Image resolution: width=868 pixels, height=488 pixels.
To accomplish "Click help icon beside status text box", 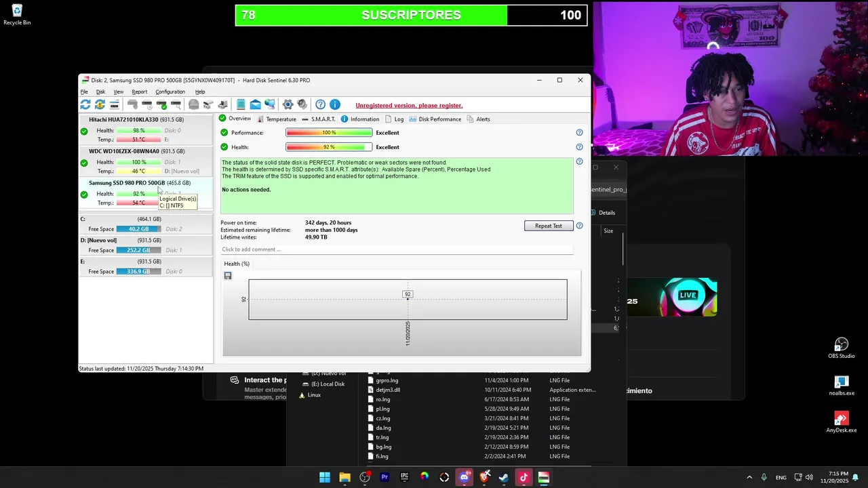I will (579, 161).
